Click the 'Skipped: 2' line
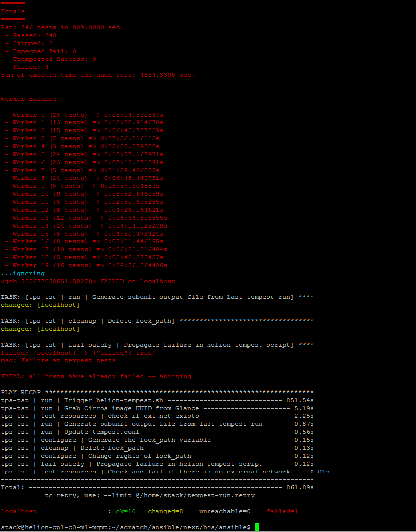Viewport: 416px width, 532px height. pos(29,43)
